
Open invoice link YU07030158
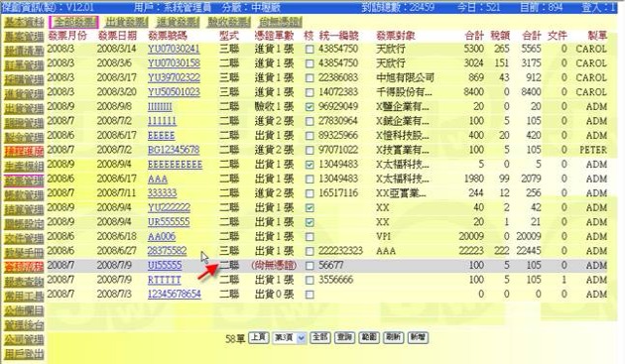pos(174,63)
